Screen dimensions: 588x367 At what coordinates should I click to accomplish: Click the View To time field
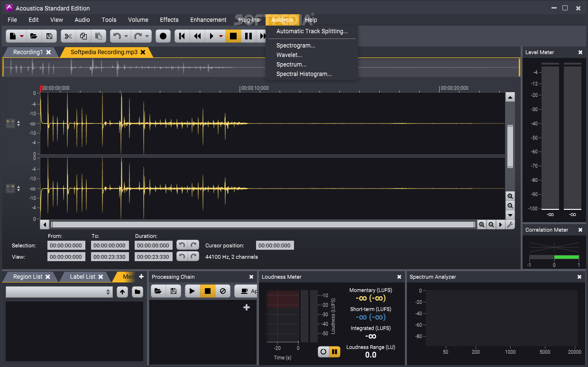(110, 257)
